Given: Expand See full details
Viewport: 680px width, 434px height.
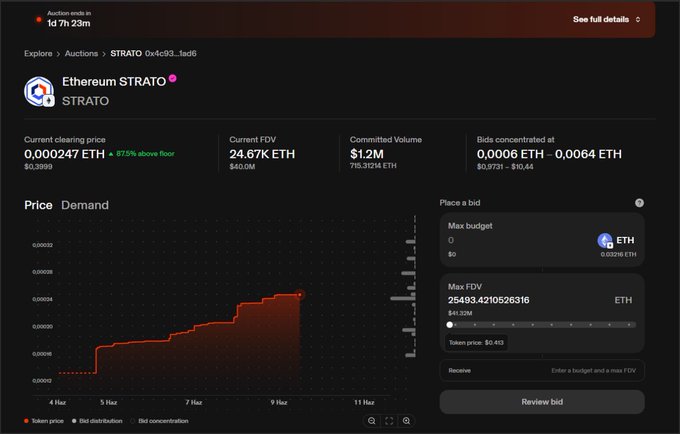Looking at the screenshot, I should (606, 20).
